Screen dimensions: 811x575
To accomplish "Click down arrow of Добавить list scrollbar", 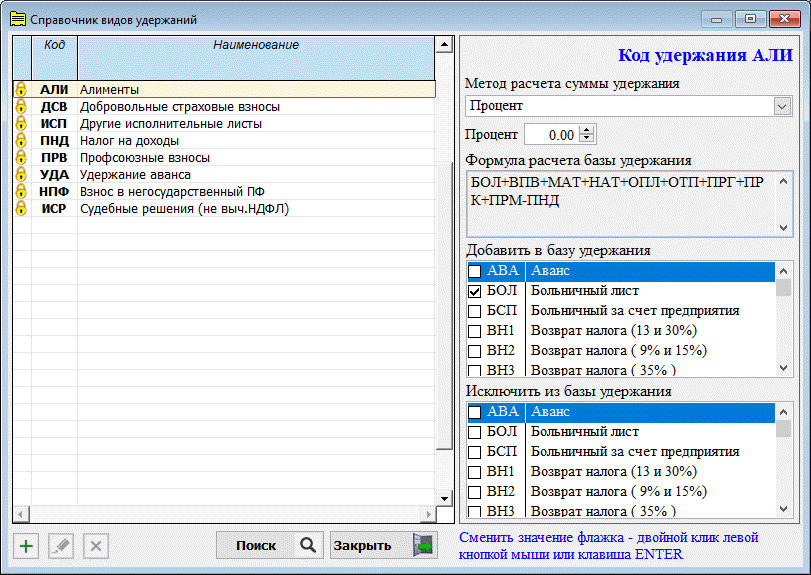I will 784,368.
